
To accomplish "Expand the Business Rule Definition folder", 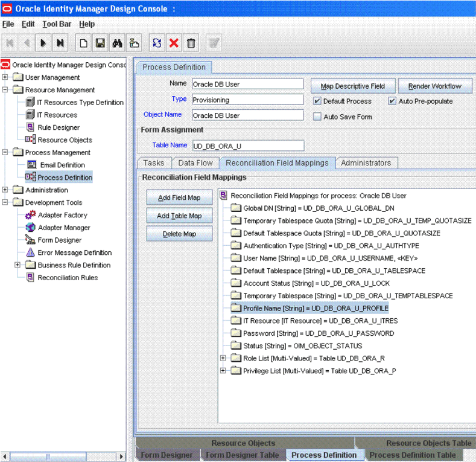I will click(x=17, y=265).
